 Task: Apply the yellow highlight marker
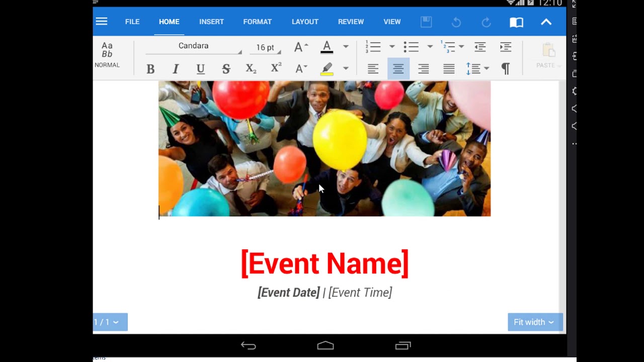click(327, 69)
